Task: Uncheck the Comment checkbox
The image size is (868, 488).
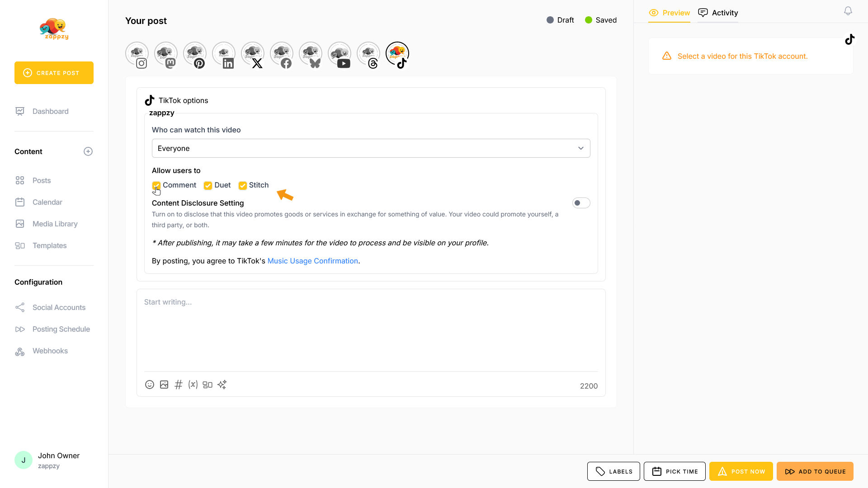Action: (x=156, y=185)
